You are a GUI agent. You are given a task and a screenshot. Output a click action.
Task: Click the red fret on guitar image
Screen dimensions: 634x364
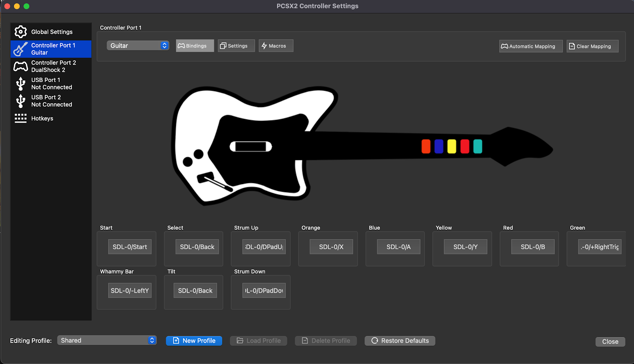465,146
